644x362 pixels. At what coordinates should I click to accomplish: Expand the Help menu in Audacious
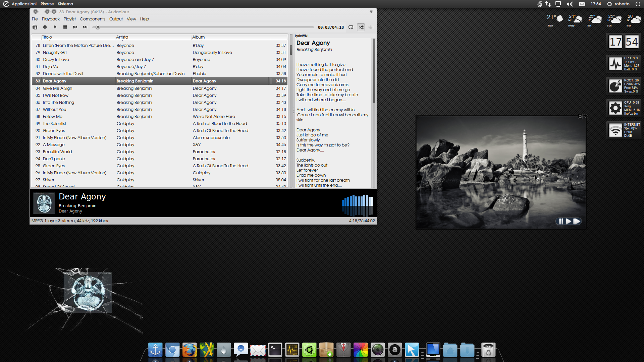pyautogui.click(x=144, y=19)
